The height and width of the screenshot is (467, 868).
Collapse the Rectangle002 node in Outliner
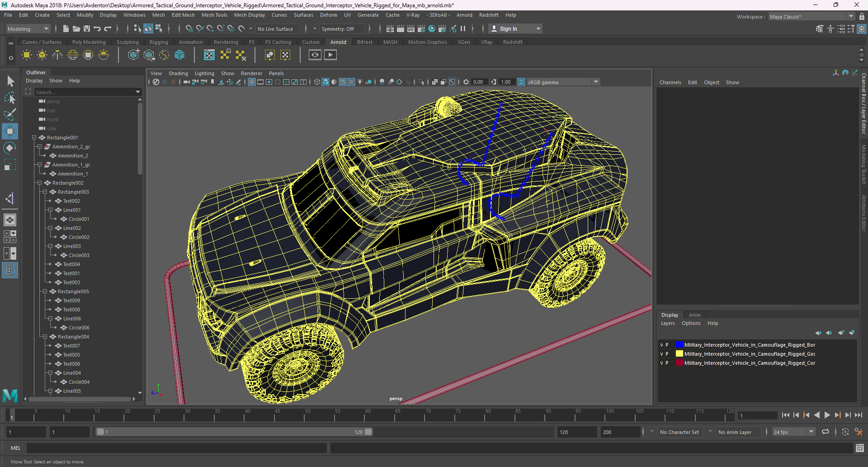click(x=40, y=183)
